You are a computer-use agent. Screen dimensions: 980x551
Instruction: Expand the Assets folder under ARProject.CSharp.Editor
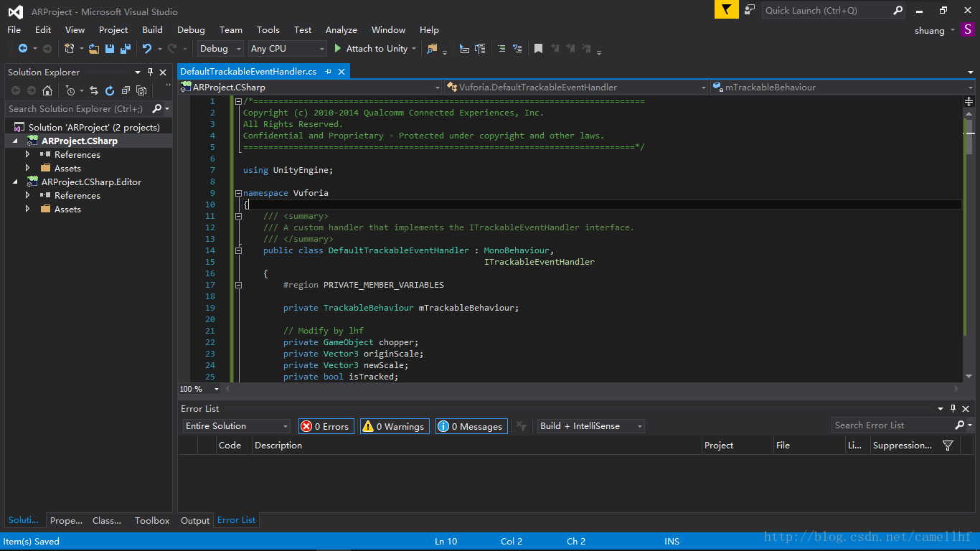28,209
